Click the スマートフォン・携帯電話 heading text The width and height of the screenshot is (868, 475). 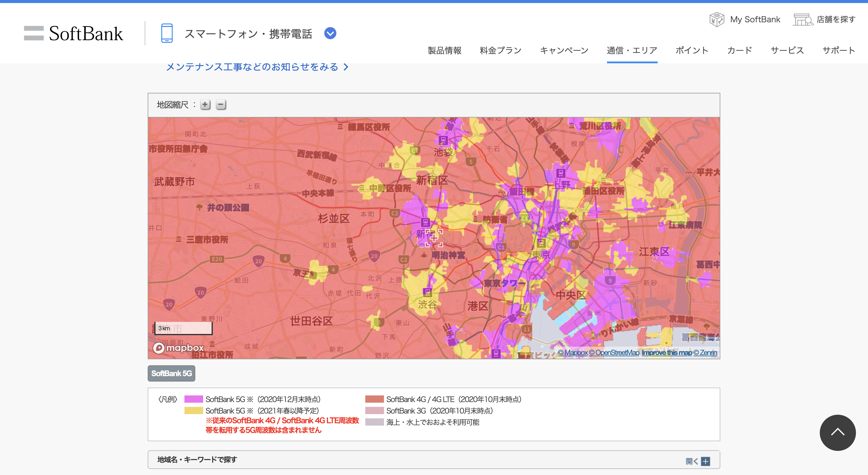[248, 34]
